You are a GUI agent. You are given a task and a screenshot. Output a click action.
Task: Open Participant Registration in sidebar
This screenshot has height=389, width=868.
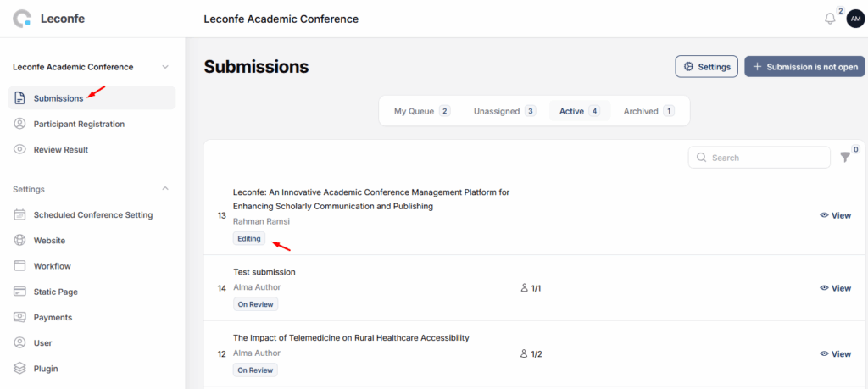point(79,124)
